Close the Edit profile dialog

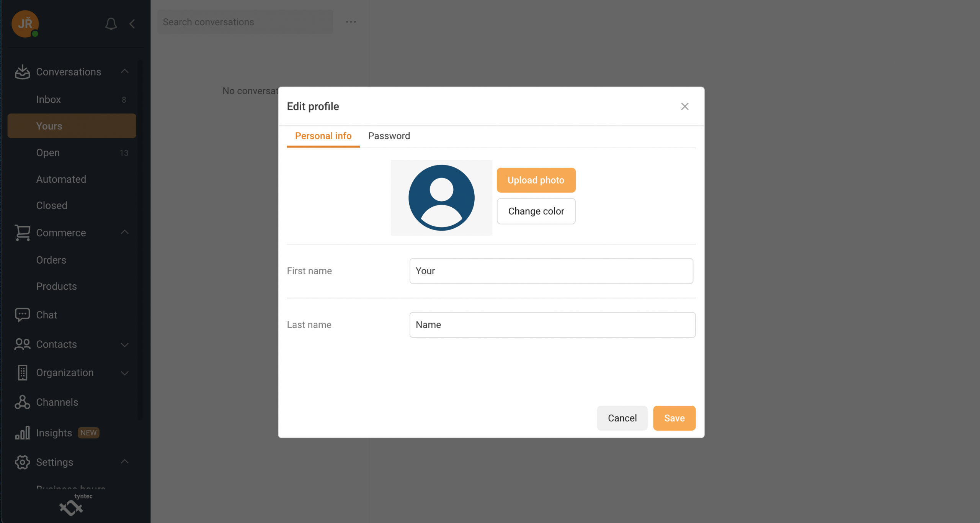[684, 106]
